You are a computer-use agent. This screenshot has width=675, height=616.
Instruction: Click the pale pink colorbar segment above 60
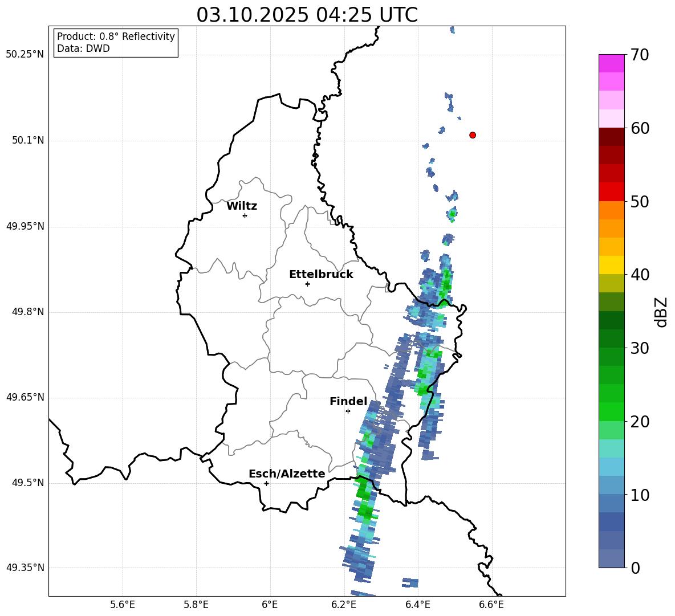pyautogui.click(x=611, y=119)
